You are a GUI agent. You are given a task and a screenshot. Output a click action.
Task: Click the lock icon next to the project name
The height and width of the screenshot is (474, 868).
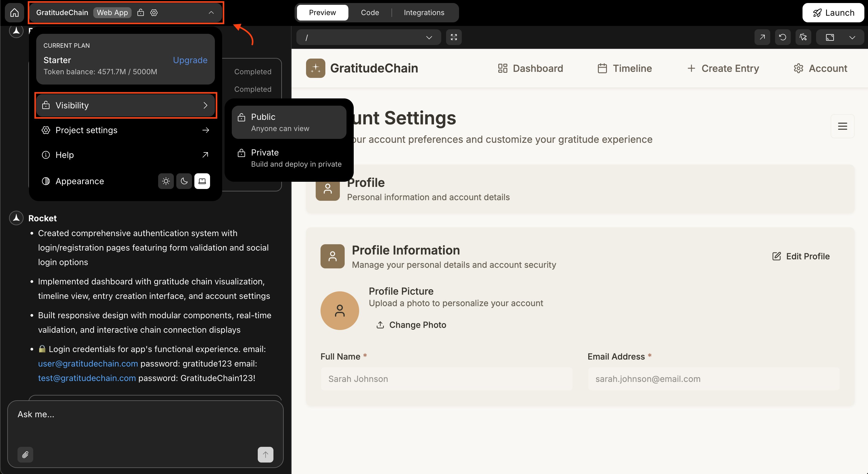point(141,12)
